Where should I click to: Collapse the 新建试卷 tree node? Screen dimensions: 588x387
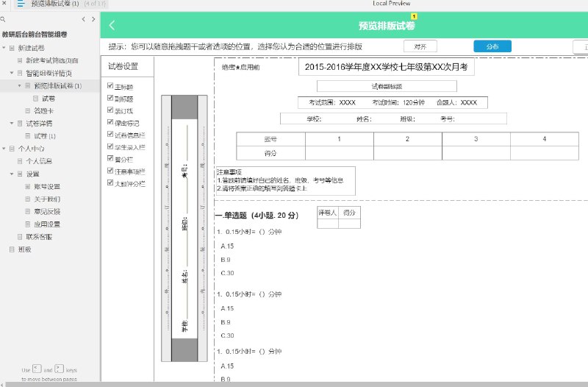pos(4,48)
